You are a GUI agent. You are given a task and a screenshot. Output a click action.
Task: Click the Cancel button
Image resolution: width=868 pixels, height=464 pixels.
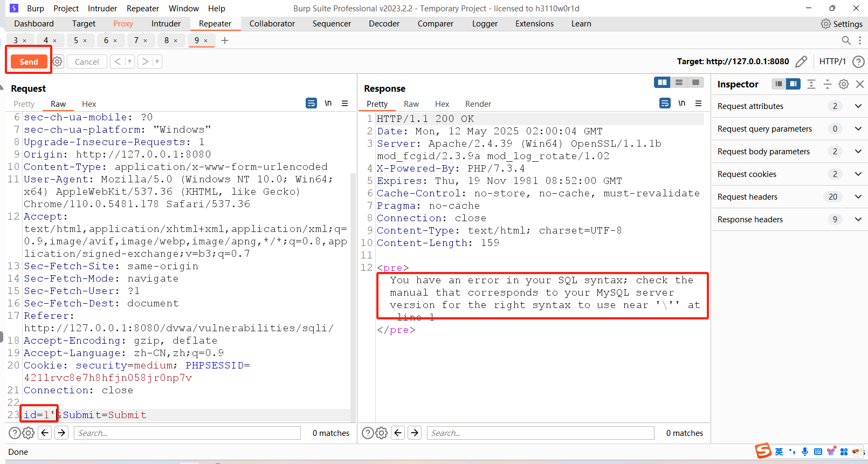[x=87, y=62]
